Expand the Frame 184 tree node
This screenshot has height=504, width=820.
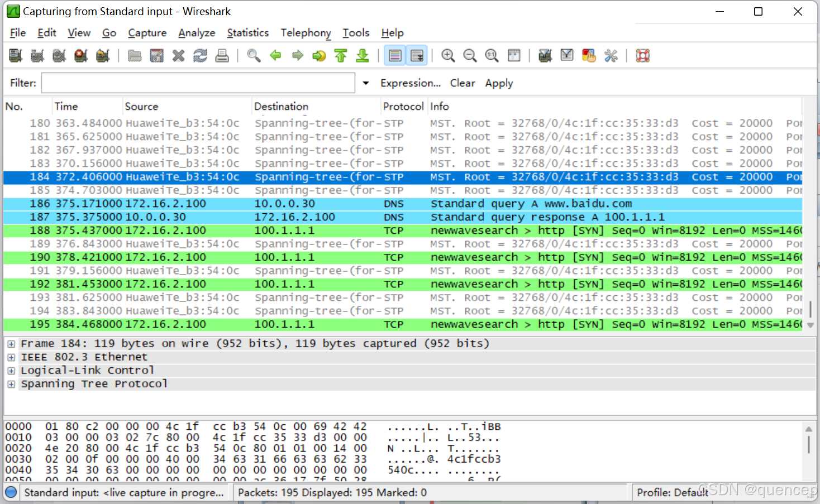pos(11,344)
